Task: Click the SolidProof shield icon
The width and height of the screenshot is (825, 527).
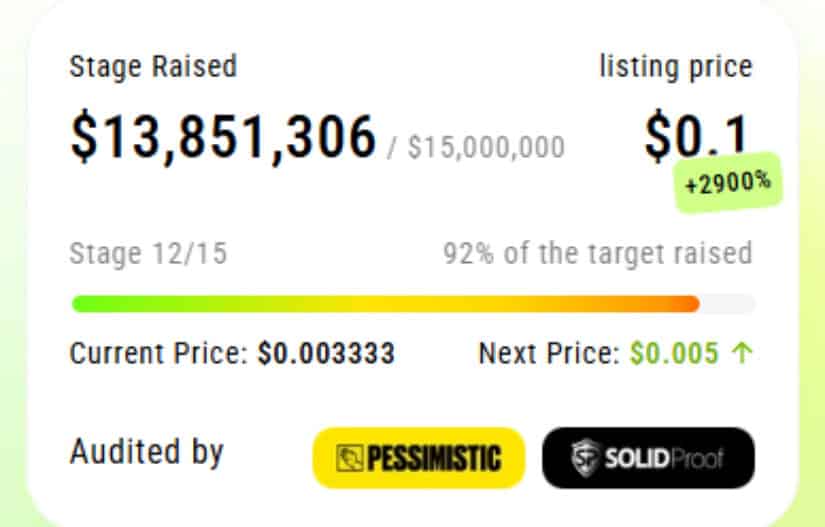Action: 586,458
